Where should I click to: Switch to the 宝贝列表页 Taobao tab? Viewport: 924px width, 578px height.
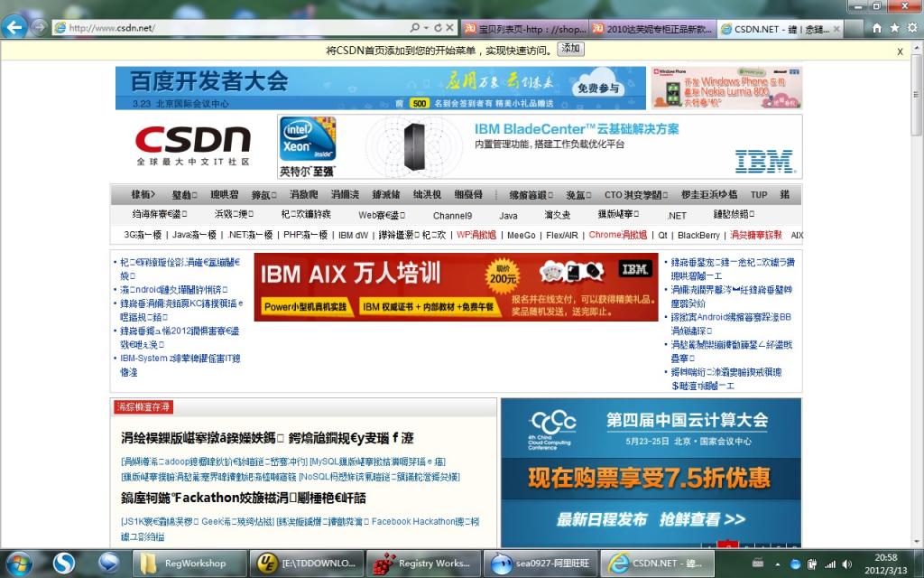(x=526, y=28)
